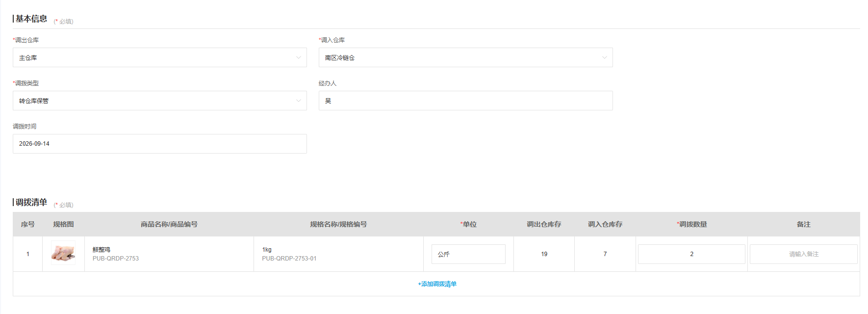Open the 调入仓库 dropdown showing 南区冷链仓

(x=465, y=57)
